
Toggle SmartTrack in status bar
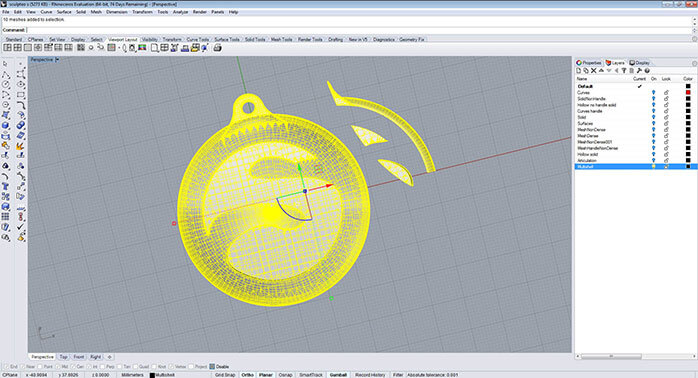tap(311, 375)
